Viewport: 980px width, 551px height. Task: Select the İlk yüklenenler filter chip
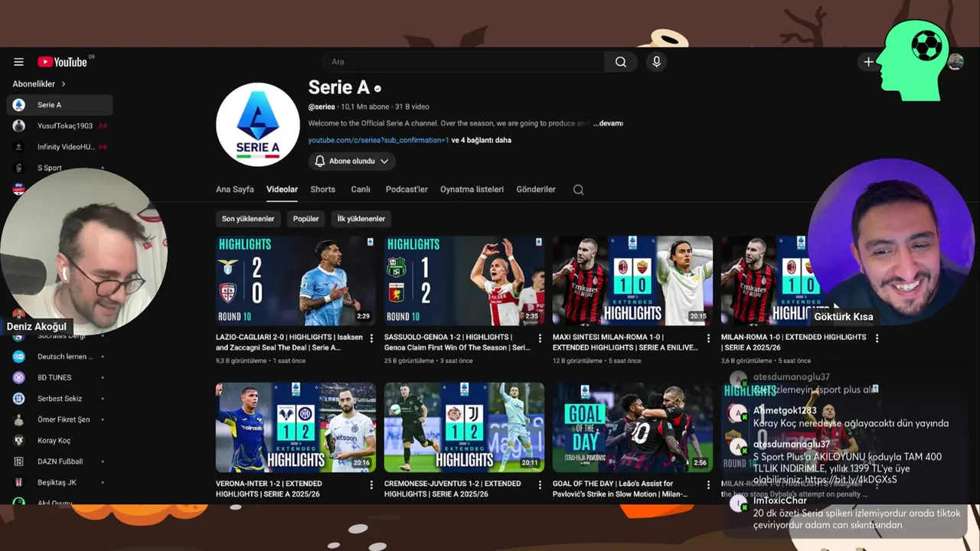tap(361, 219)
